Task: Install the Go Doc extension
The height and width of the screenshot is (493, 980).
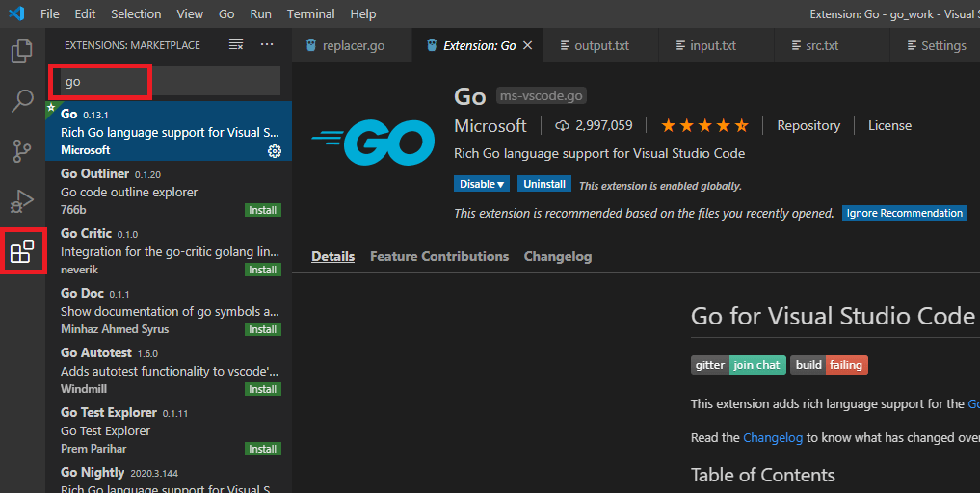Action: tap(262, 329)
